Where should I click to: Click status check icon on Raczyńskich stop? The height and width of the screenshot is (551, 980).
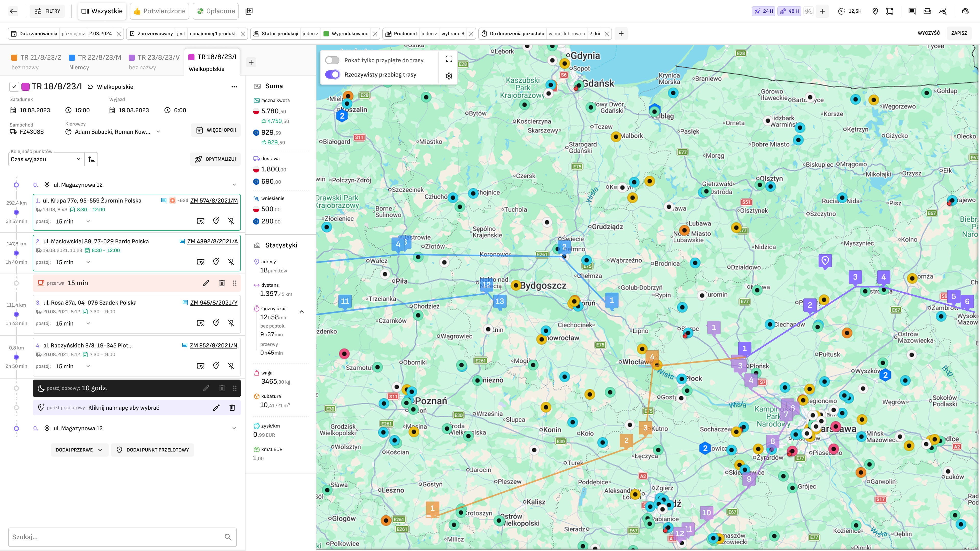click(x=216, y=366)
